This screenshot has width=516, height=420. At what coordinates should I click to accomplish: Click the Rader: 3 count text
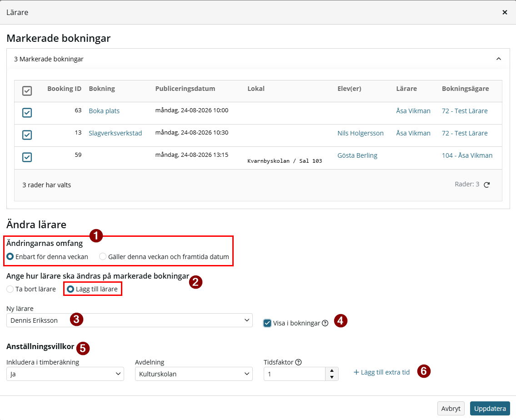click(467, 184)
